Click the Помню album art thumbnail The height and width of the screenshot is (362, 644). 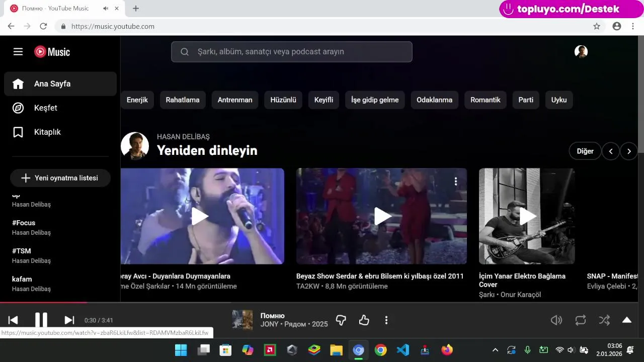[x=243, y=320]
